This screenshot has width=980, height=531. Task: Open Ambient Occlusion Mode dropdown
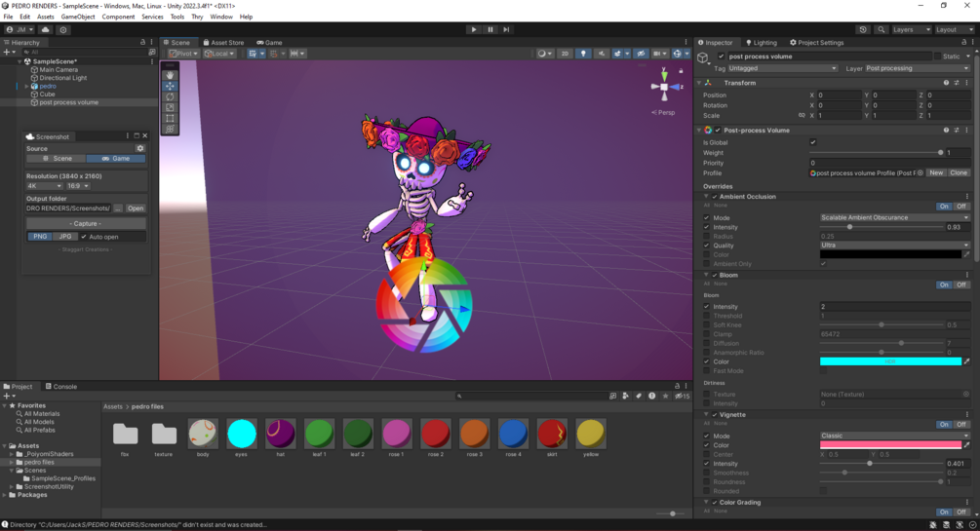[x=894, y=217]
